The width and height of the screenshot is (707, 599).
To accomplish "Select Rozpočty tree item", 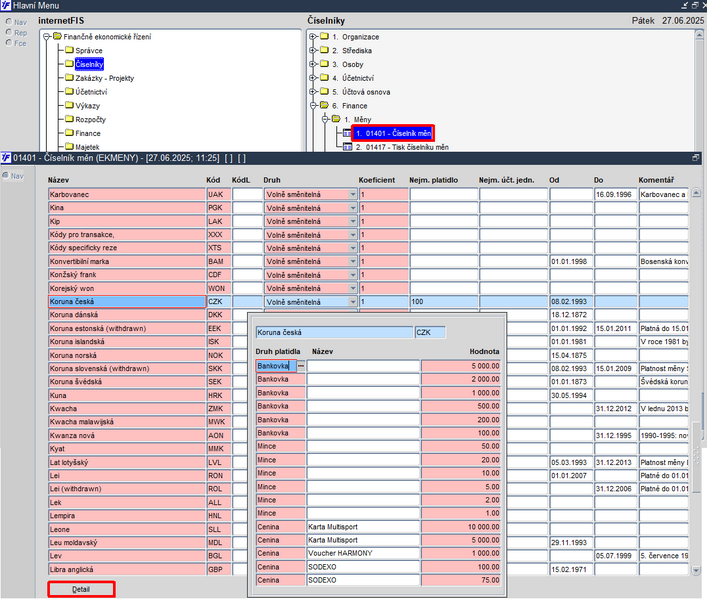I will (x=90, y=120).
